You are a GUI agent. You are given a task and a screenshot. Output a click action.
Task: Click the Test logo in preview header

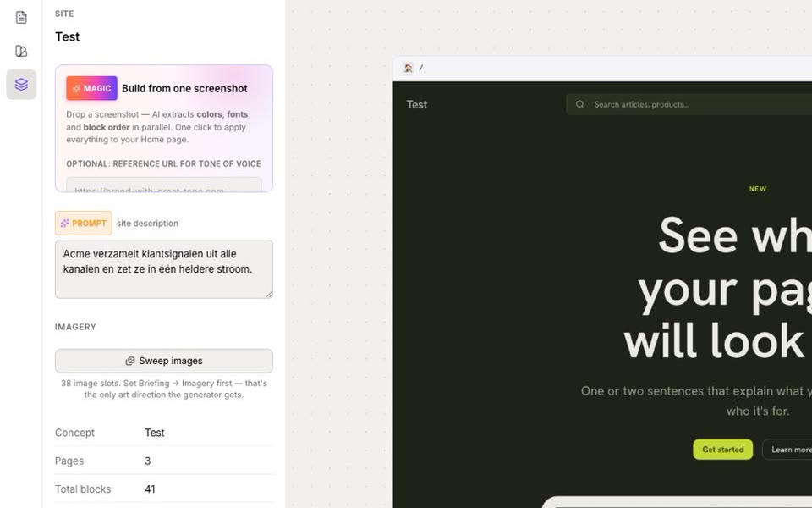pos(417,104)
